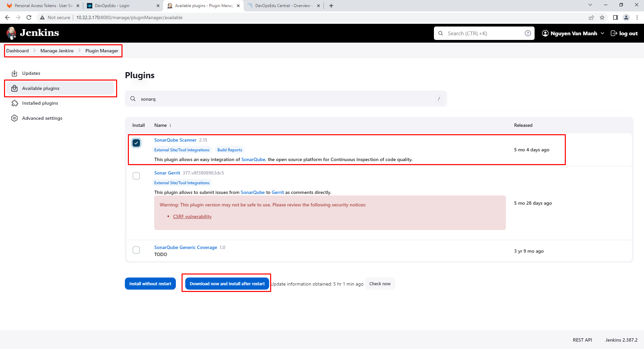Expand the chevron after Manage Jenkins breadcrumb
Image resolution: width=644 pixels, height=349 pixels.
pos(80,51)
